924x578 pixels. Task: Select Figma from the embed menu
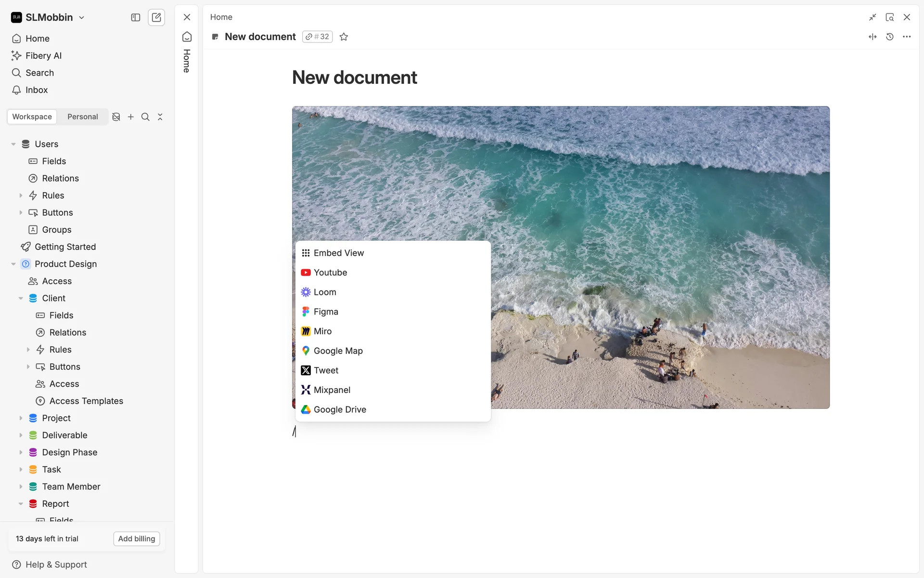tap(326, 312)
